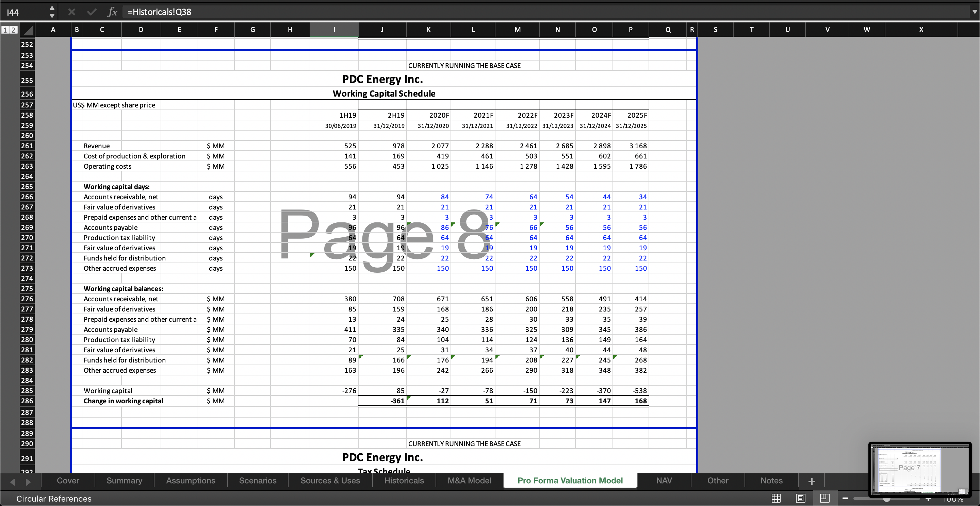Collapse outline to level 1
This screenshot has height=506, width=980.
[x=5, y=30]
